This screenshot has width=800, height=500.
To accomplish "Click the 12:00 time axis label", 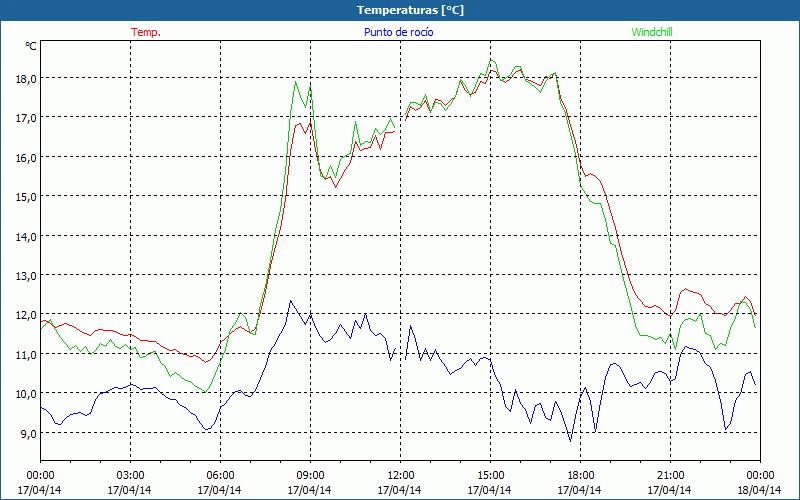I will click(x=401, y=476).
